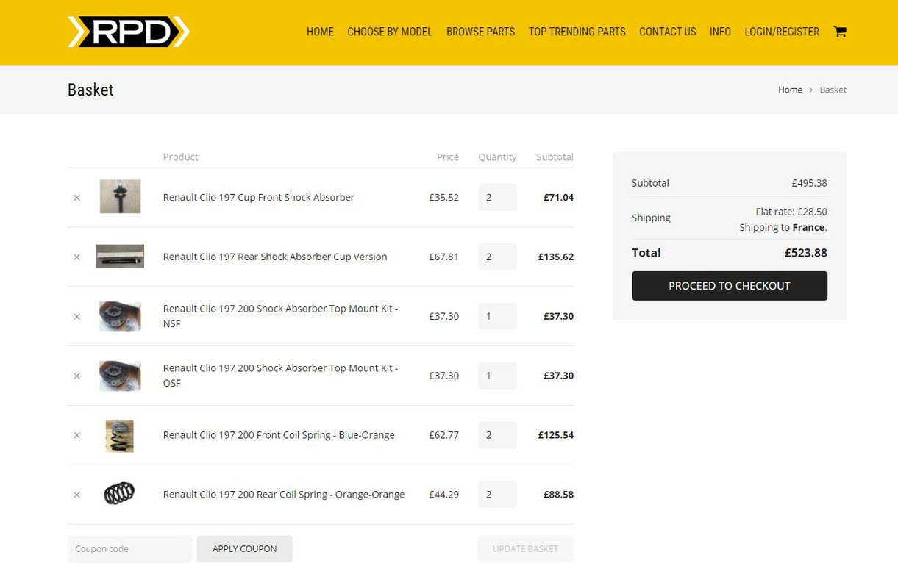
Task: Open Front Coil Spring Blue-Orange thumbnail
Action: [120, 435]
